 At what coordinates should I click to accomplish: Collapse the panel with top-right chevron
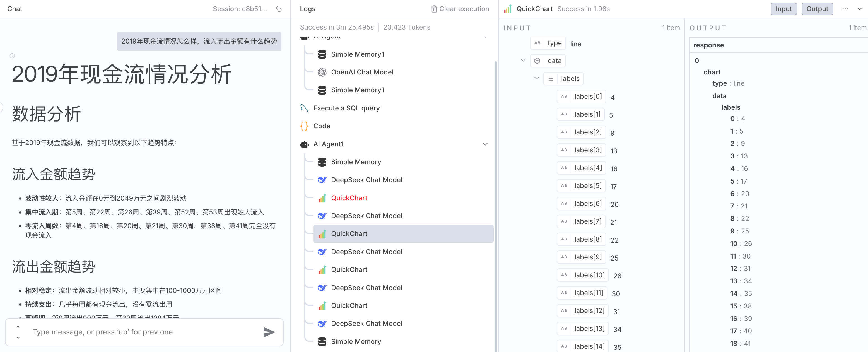coord(859,9)
